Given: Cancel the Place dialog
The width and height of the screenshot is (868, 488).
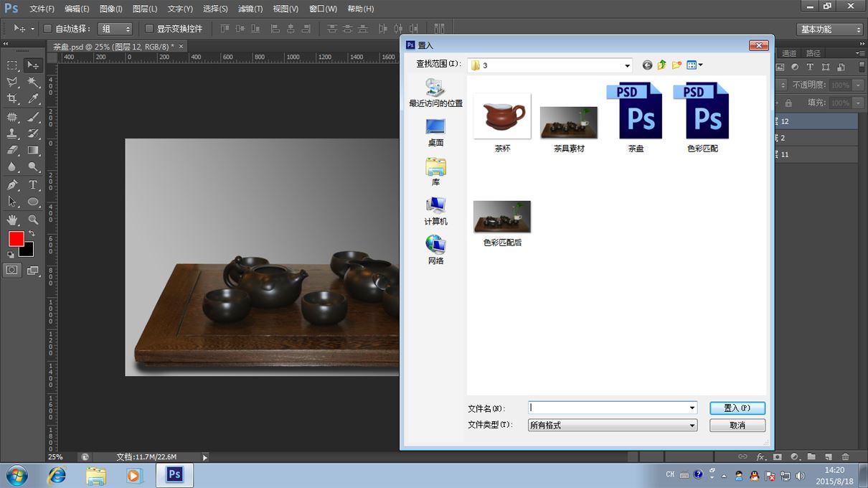Looking at the screenshot, I should click(x=737, y=426).
